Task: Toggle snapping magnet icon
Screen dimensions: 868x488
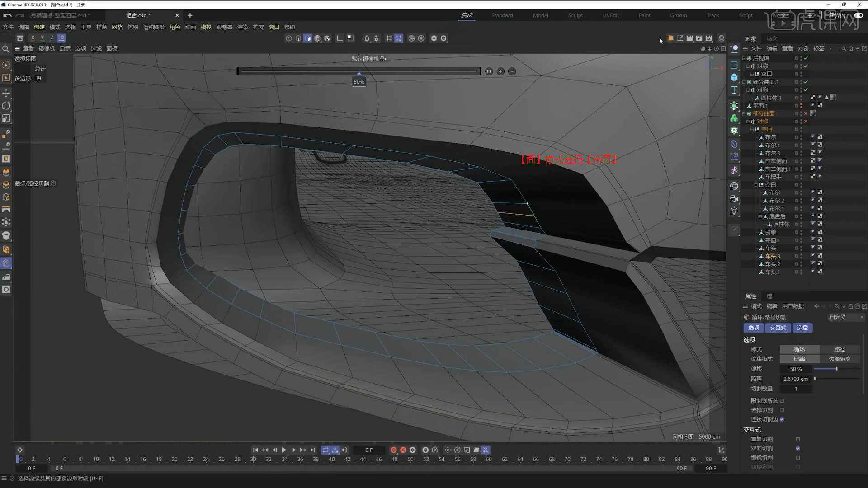Action: [367, 38]
